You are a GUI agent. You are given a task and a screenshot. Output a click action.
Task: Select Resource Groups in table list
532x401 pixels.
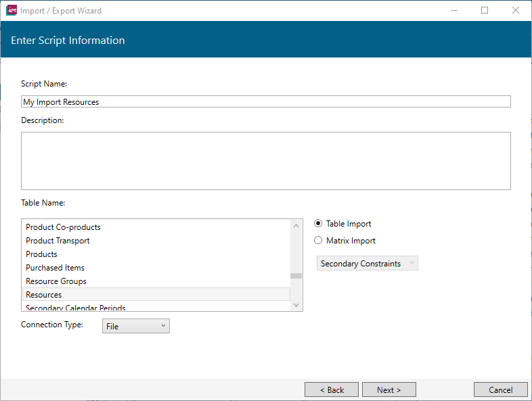tap(56, 281)
